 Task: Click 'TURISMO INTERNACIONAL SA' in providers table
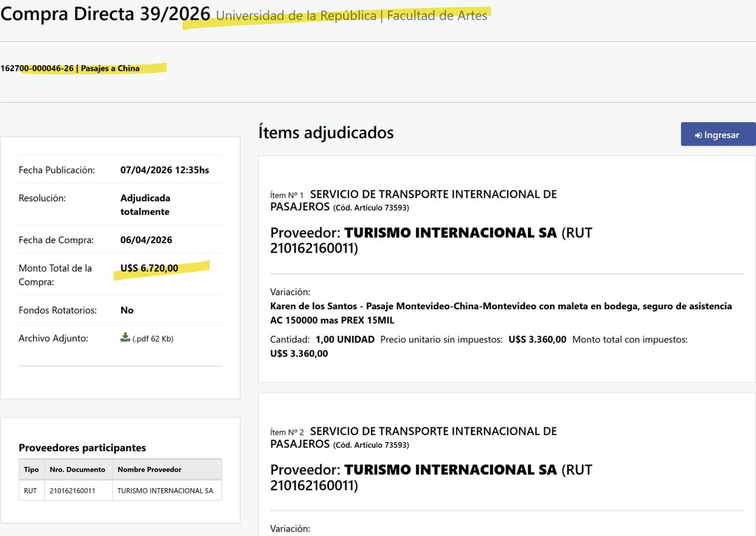tap(166, 491)
